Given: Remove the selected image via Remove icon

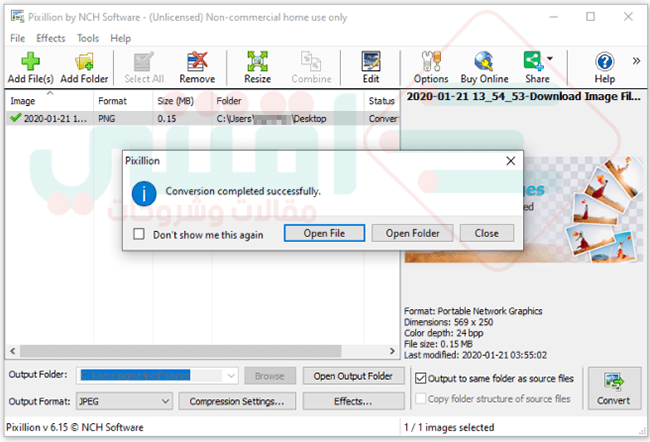Looking at the screenshot, I should pos(197,61).
